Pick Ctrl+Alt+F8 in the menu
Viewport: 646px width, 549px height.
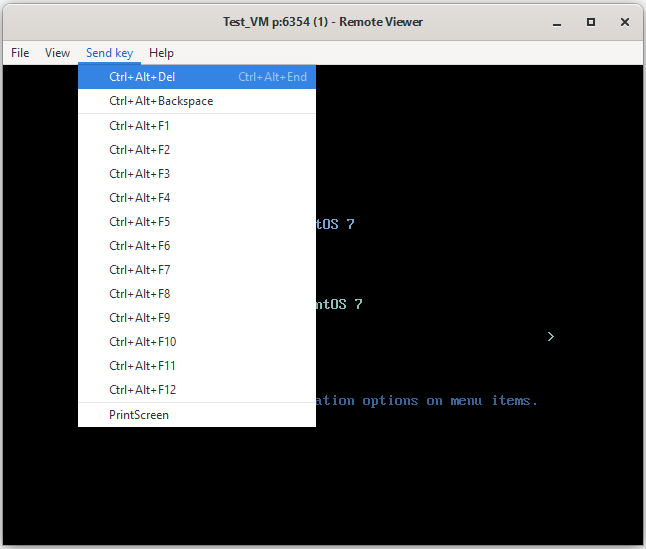197,294
